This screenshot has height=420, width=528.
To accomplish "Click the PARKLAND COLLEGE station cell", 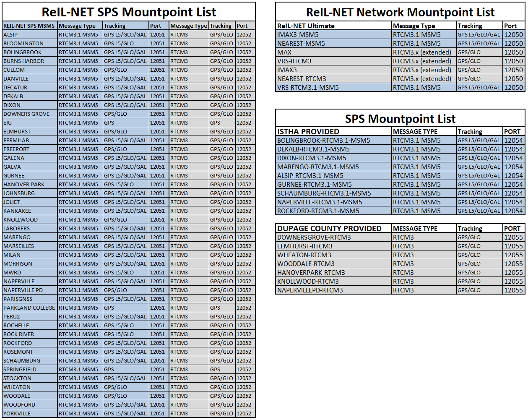I will 29,308.
